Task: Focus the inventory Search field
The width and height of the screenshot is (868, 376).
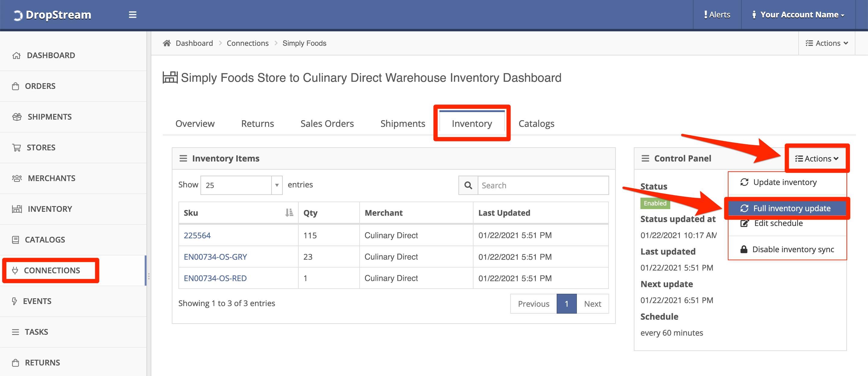Action: (x=543, y=185)
